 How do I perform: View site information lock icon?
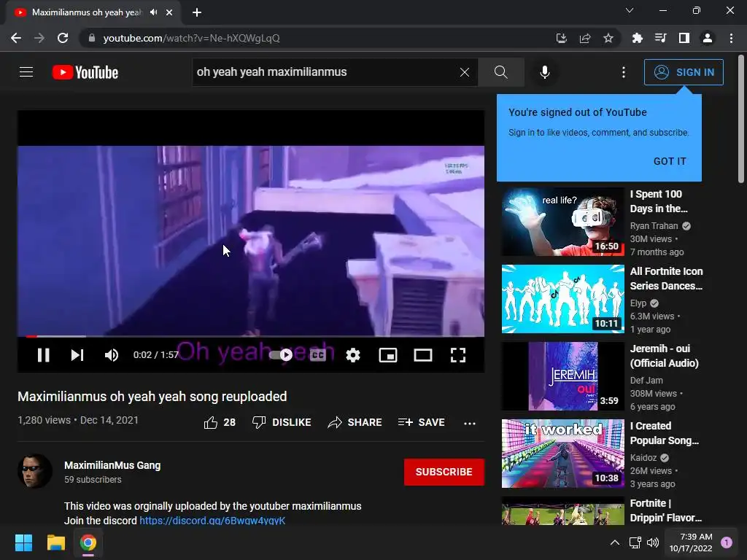[92, 38]
